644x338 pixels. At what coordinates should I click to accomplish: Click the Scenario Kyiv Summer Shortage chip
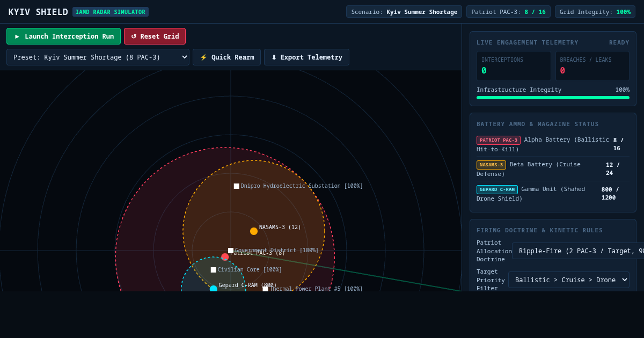coord(404,12)
